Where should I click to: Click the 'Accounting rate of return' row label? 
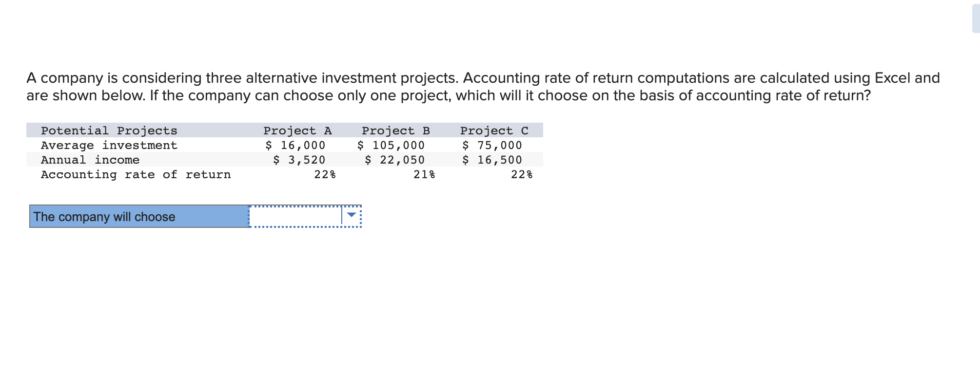pyautogui.click(x=136, y=174)
